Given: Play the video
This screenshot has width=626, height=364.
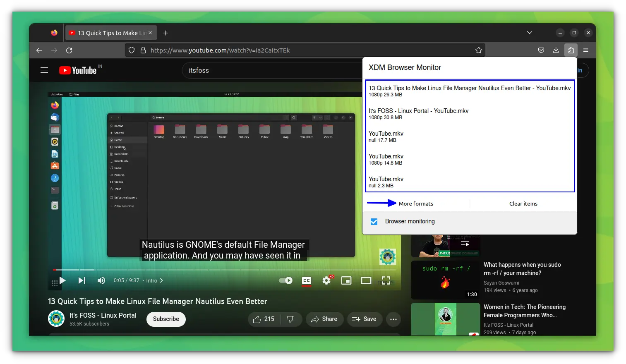Looking at the screenshot, I should (x=62, y=280).
